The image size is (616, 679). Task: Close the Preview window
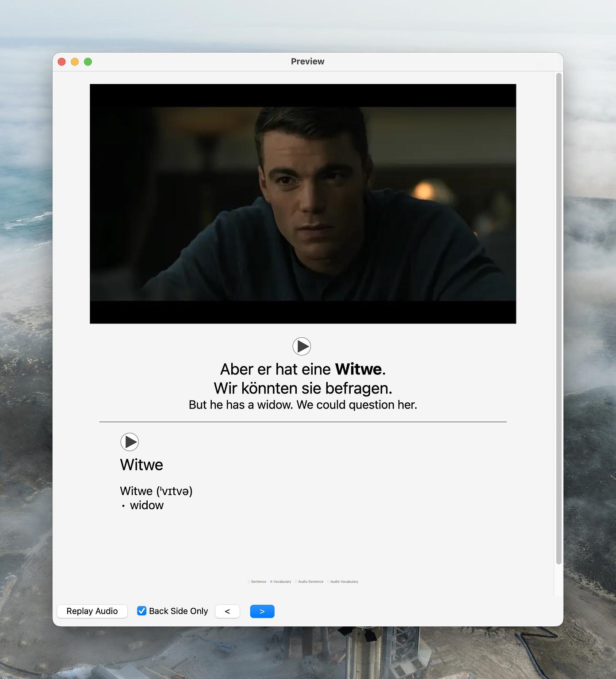pos(62,62)
